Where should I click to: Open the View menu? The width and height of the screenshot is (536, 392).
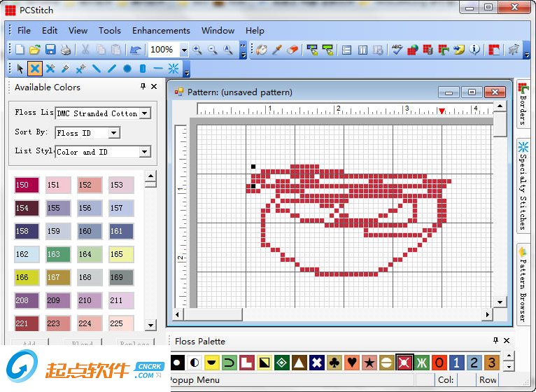pyautogui.click(x=78, y=30)
